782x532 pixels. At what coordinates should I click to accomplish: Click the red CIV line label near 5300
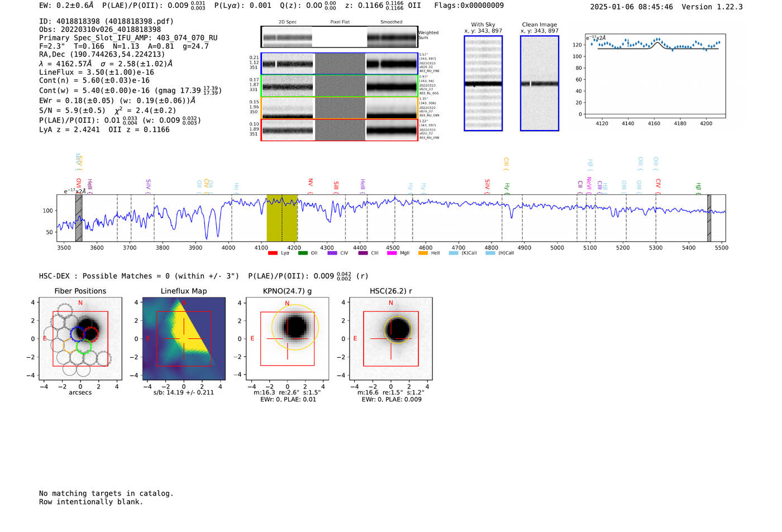pos(658,184)
